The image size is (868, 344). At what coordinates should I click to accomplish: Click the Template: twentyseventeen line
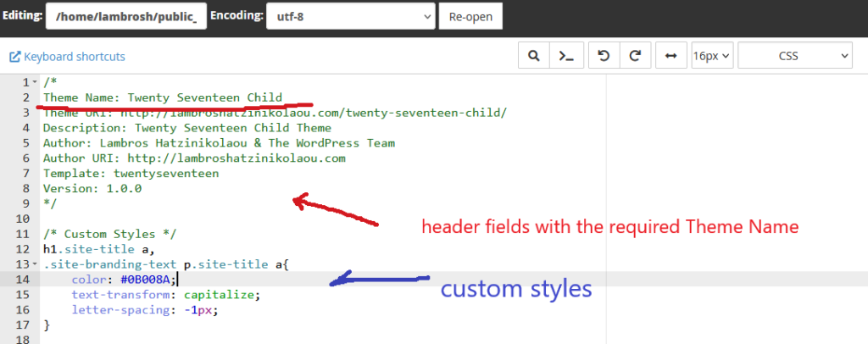point(131,173)
